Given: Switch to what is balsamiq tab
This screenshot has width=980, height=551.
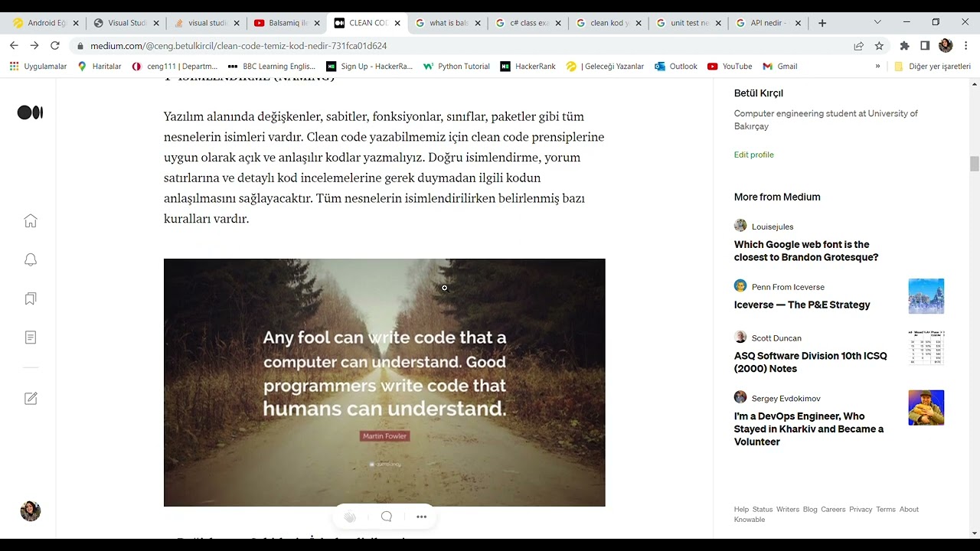Looking at the screenshot, I should (448, 23).
